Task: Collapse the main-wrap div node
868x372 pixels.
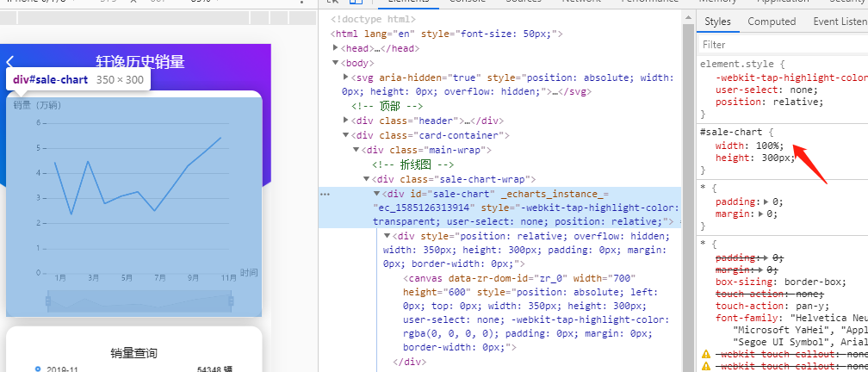Action: 356,150
